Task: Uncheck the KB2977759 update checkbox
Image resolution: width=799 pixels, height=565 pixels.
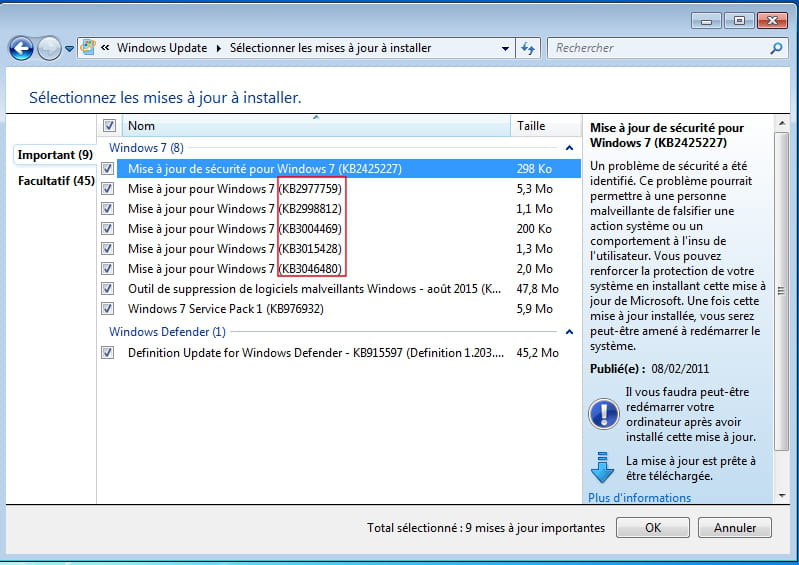Action: tap(108, 189)
